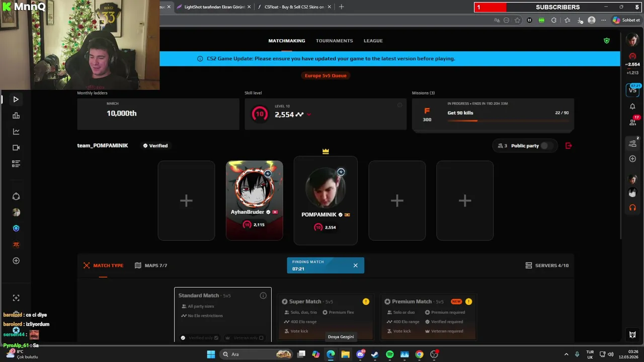The image size is (644, 362).
Task: Toggle the Veteran only checkbox
Action: (261, 338)
